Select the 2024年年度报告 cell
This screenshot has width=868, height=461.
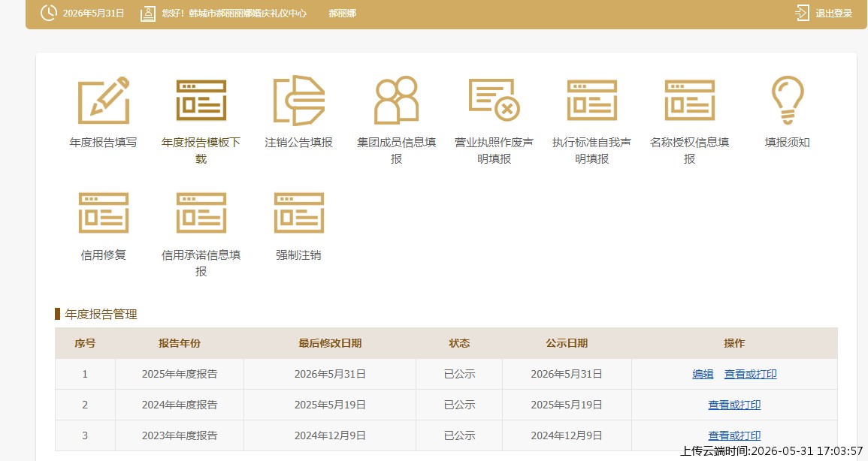[x=180, y=405]
